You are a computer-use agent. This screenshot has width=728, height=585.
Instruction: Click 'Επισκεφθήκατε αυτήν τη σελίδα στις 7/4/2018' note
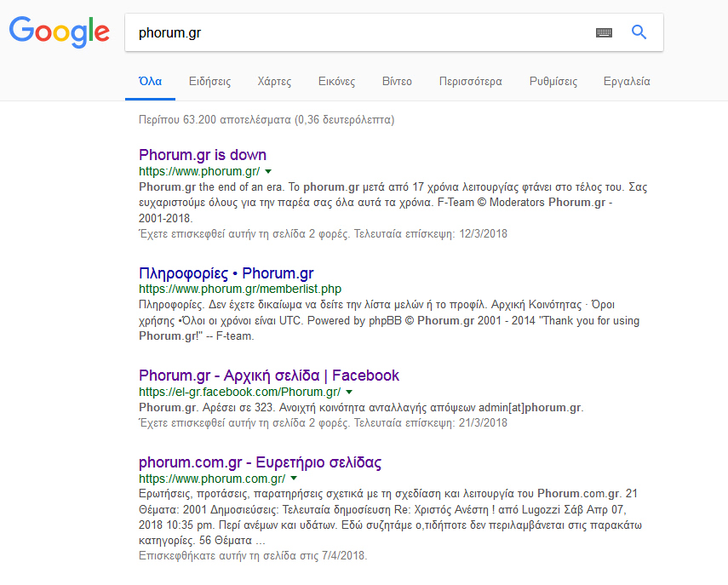(253, 556)
